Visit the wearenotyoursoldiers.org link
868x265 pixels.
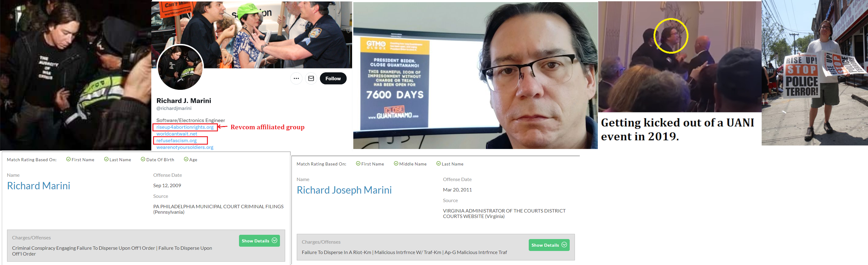click(185, 147)
